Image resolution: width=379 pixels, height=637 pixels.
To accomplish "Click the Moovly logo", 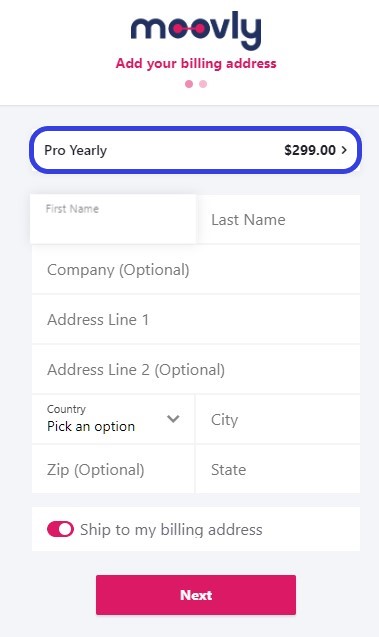I will (x=196, y=30).
